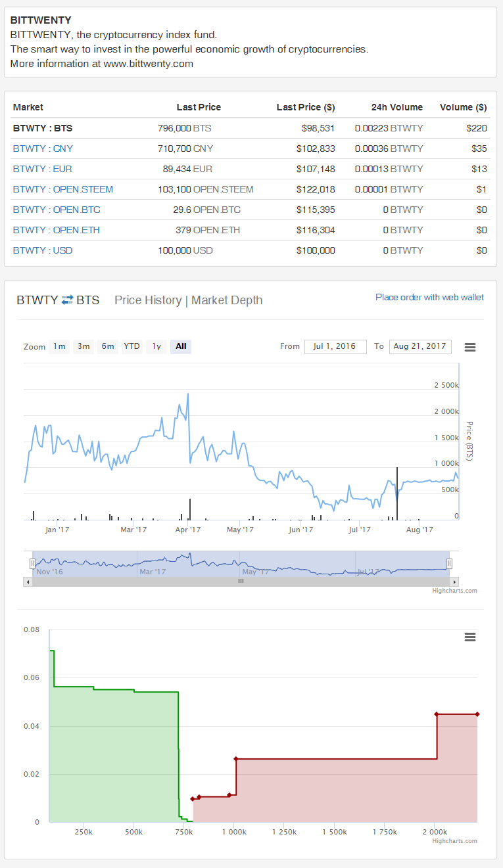
Task: Click the $220 volume value
Action: [x=477, y=128]
